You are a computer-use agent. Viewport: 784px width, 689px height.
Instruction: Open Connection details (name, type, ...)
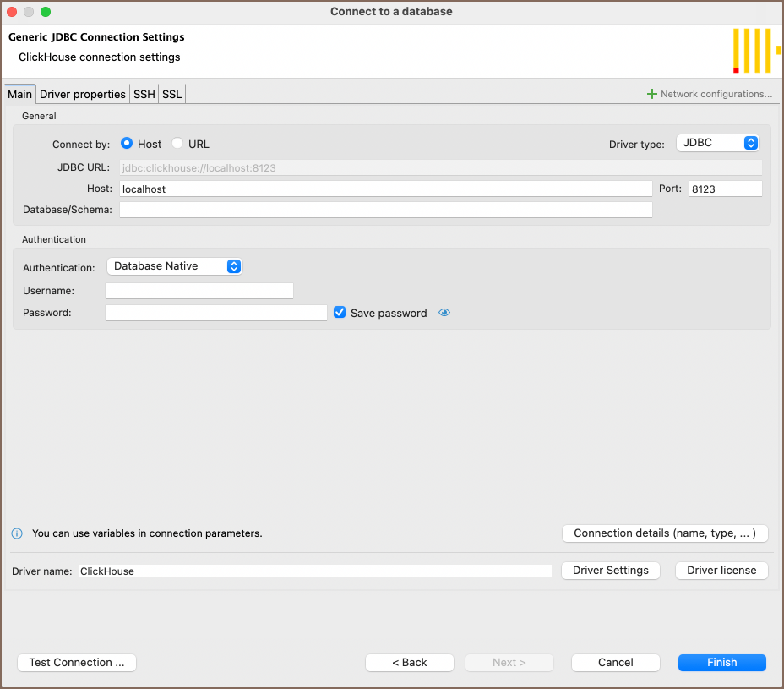664,533
